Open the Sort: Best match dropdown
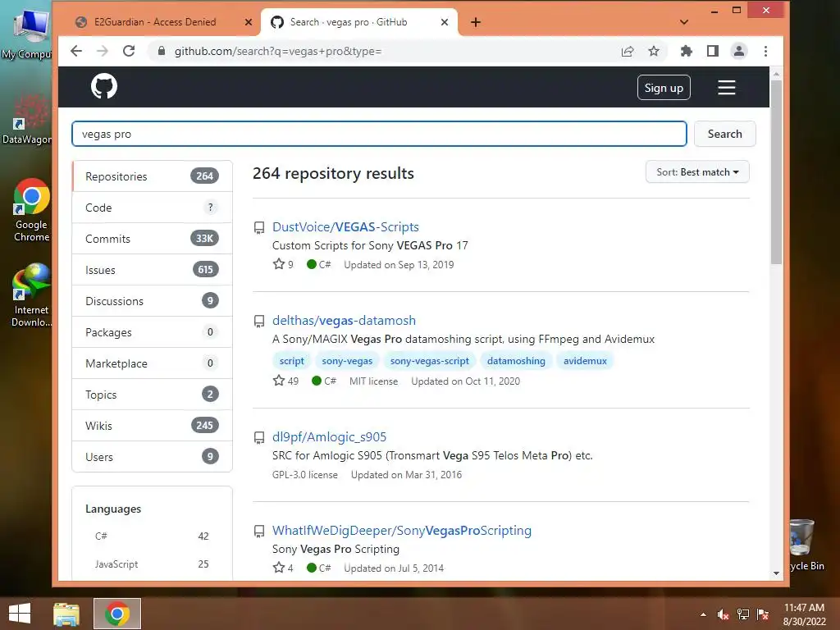The width and height of the screenshot is (840, 630). pos(697,172)
